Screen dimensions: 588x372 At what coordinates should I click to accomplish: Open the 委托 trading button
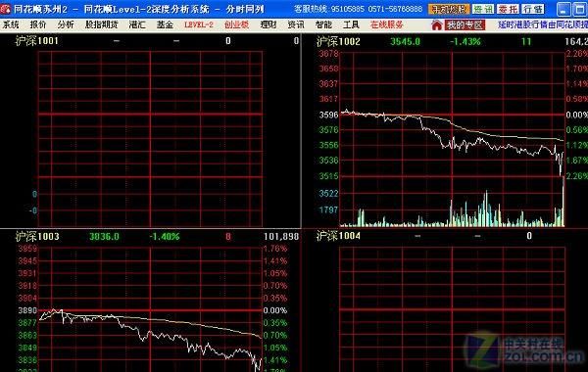508,9
